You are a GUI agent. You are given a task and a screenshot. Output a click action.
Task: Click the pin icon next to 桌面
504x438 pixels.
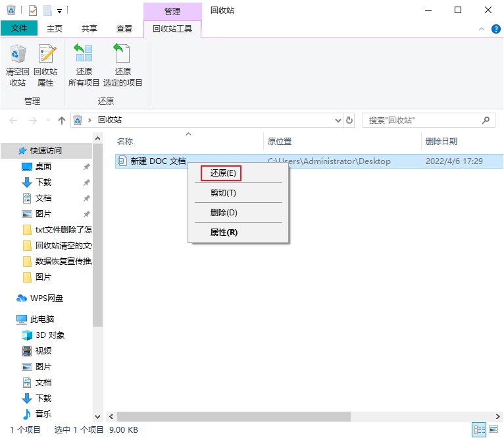coord(86,167)
